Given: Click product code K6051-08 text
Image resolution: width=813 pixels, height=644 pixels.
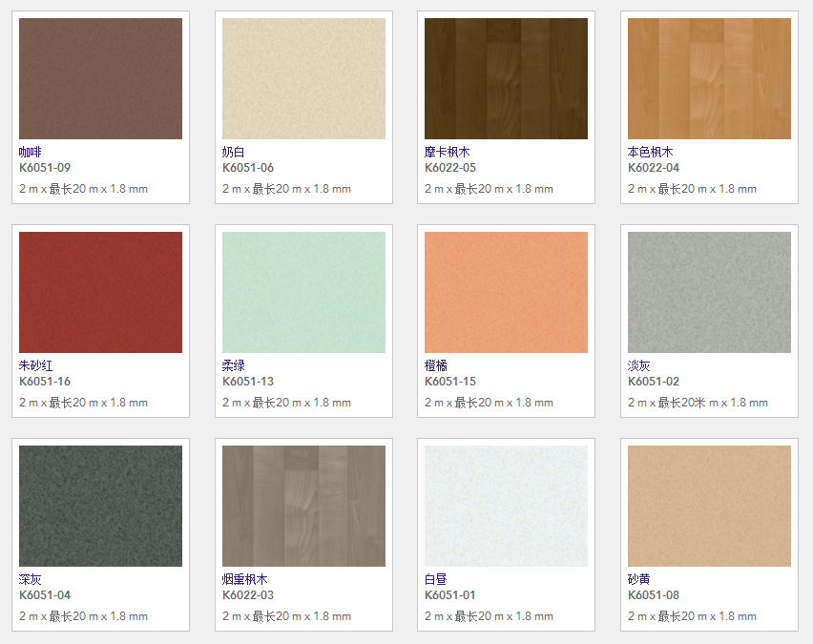Looking at the screenshot, I should (x=654, y=595).
